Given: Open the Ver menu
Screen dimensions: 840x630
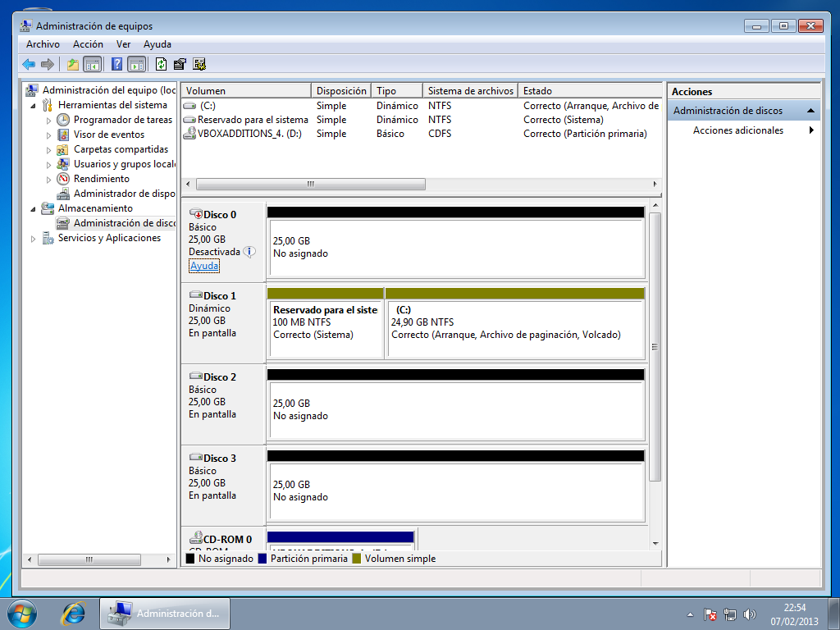Looking at the screenshot, I should (x=123, y=44).
